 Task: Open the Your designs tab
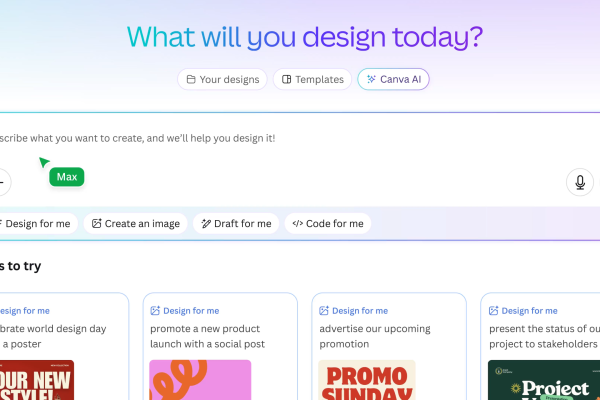(222, 79)
